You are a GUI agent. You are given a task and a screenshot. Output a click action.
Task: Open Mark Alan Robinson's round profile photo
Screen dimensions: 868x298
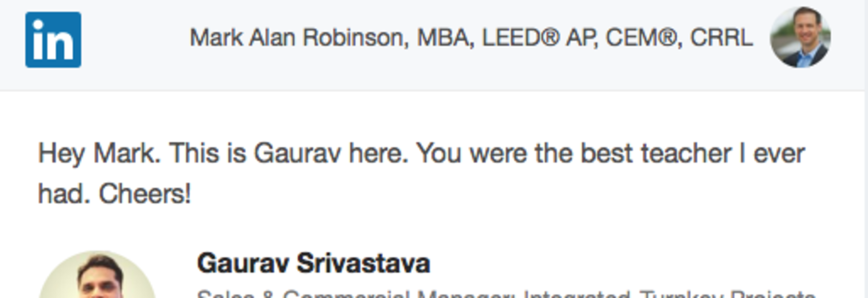tap(800, 37)
